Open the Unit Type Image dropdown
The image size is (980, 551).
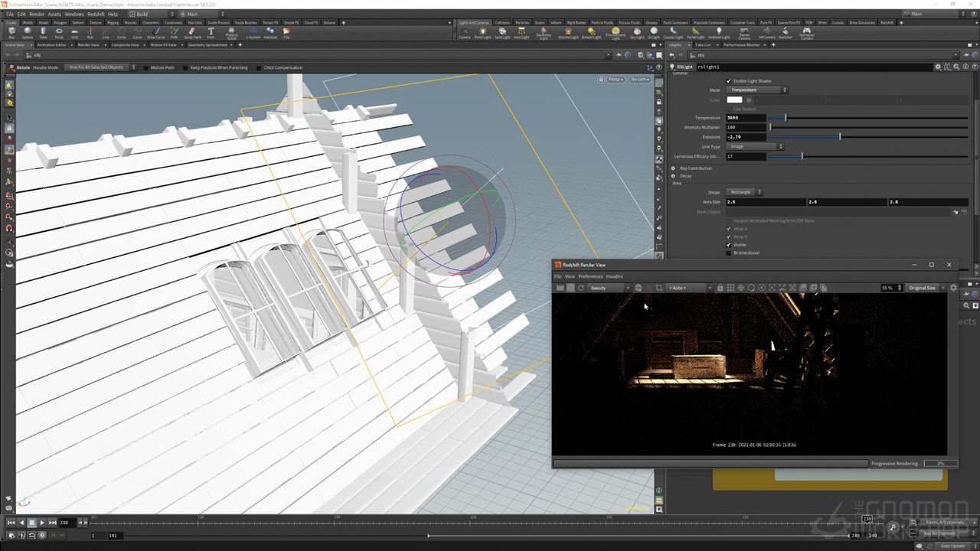tap(755, 146)
